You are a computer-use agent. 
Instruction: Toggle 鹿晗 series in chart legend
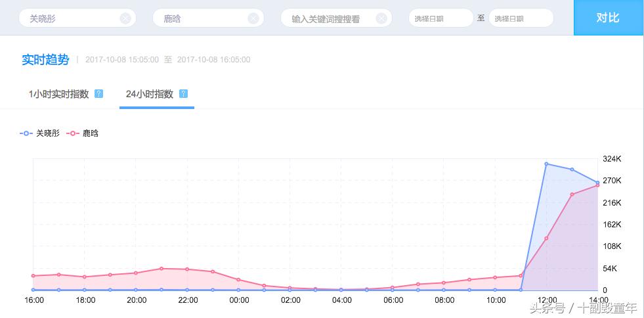(x=83, y=133)
